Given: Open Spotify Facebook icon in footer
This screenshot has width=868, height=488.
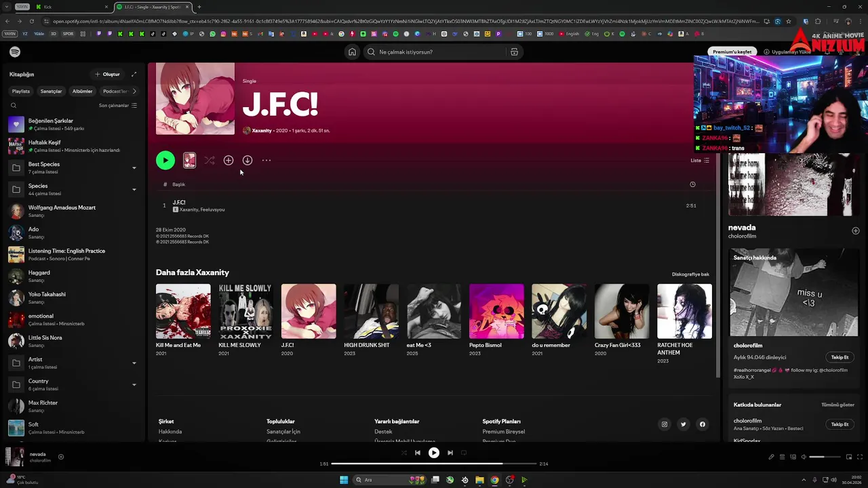Looking at the screenshot, I should point(703,424).
